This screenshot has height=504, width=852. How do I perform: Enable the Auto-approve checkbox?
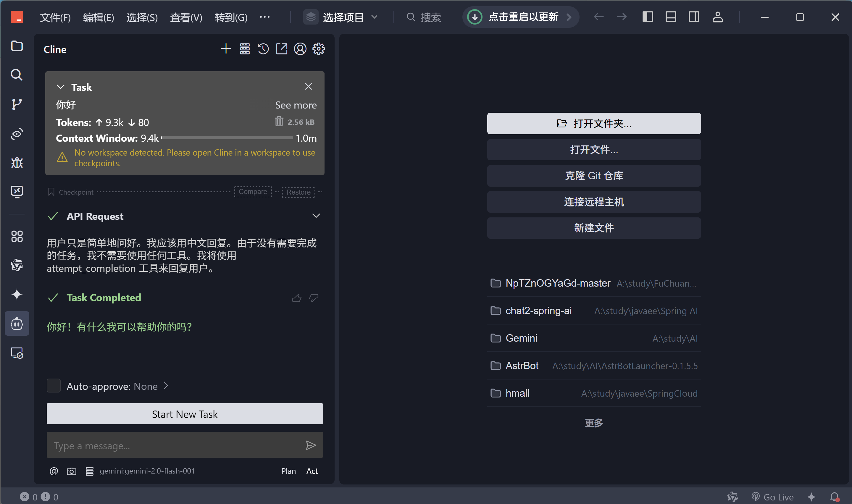[54, 386]
